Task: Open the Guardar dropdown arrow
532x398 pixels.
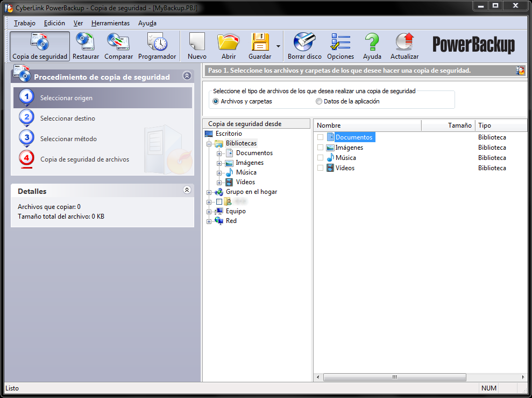Action: 278,46
